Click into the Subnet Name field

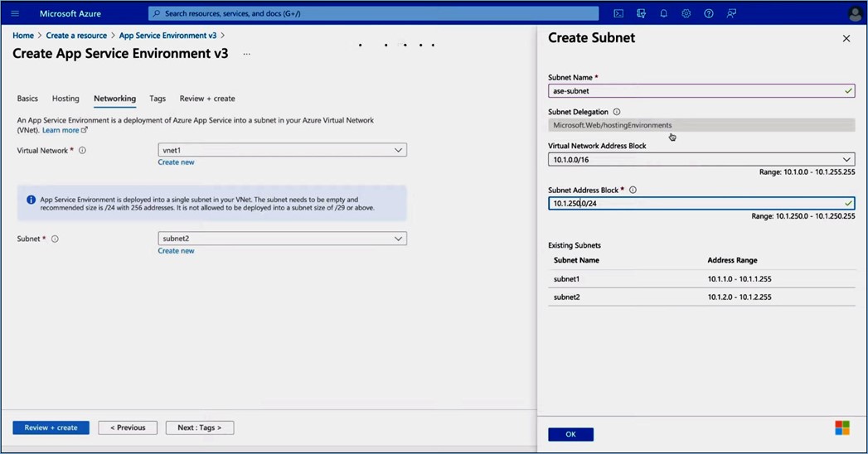pyautogui.click(x=701, y=90)
